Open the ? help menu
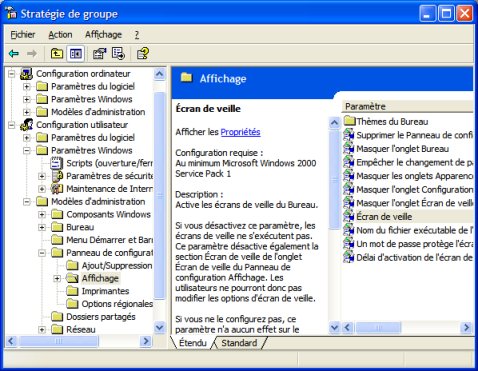478x371 pixels. (x=137, y=34)
